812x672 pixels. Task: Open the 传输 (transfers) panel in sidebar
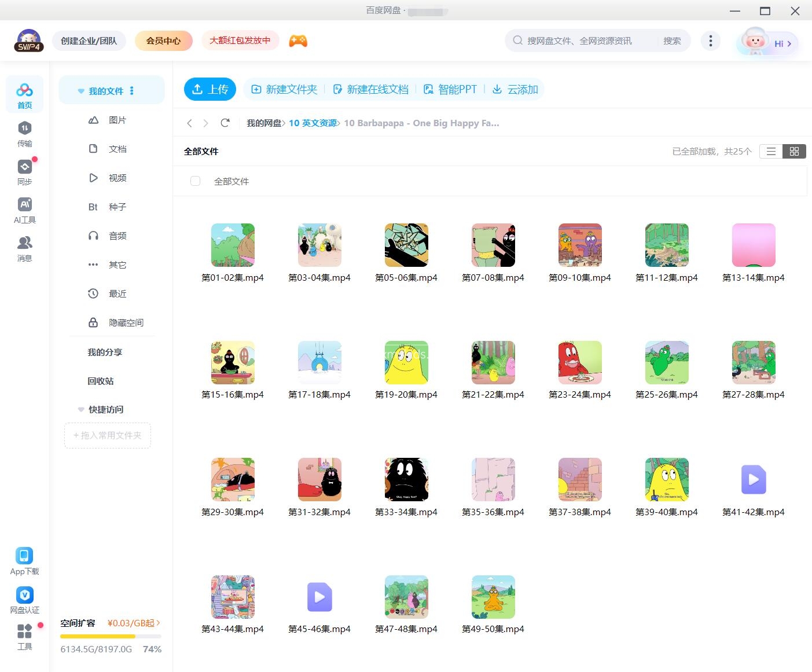[24, 134]
